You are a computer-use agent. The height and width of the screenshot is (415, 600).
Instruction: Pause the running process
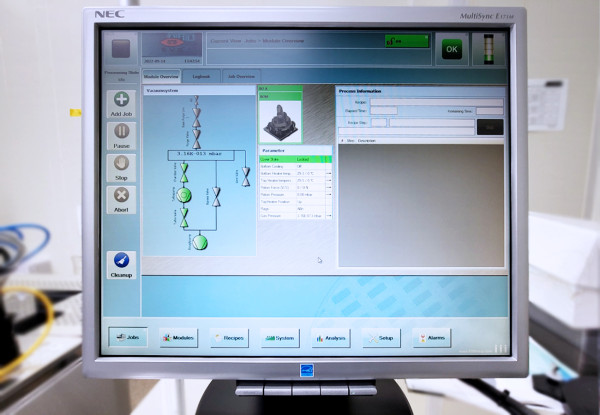pyautogui.click(x=122, y=133)
